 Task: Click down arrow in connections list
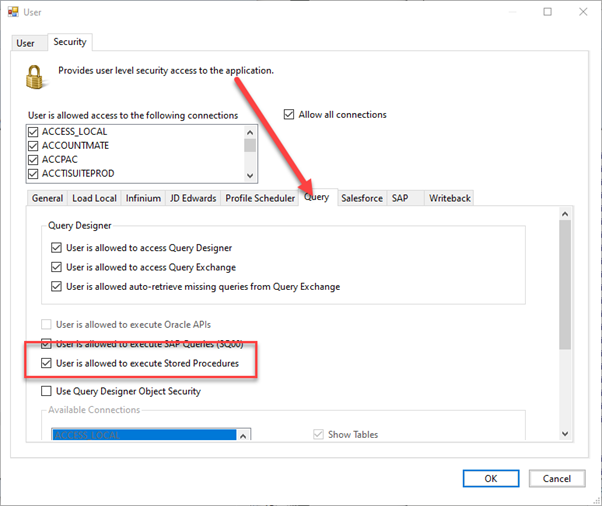tap(250, 175)
